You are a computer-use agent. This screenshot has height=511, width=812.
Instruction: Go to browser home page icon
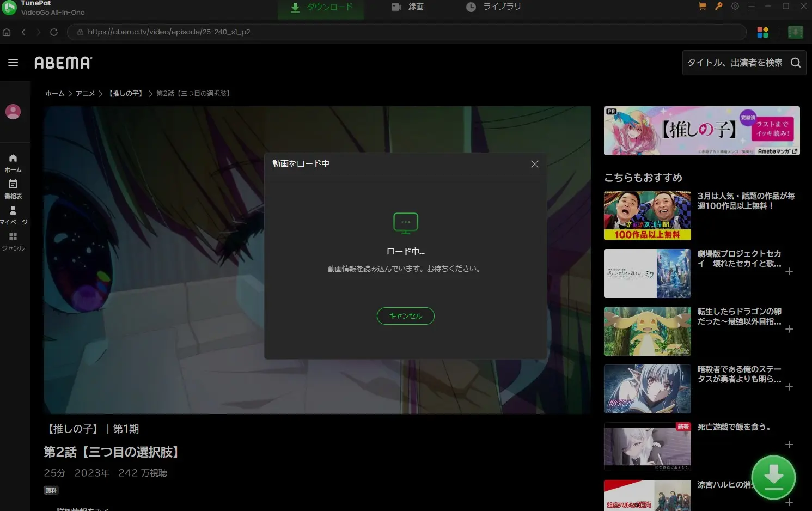tap(7, 32)
